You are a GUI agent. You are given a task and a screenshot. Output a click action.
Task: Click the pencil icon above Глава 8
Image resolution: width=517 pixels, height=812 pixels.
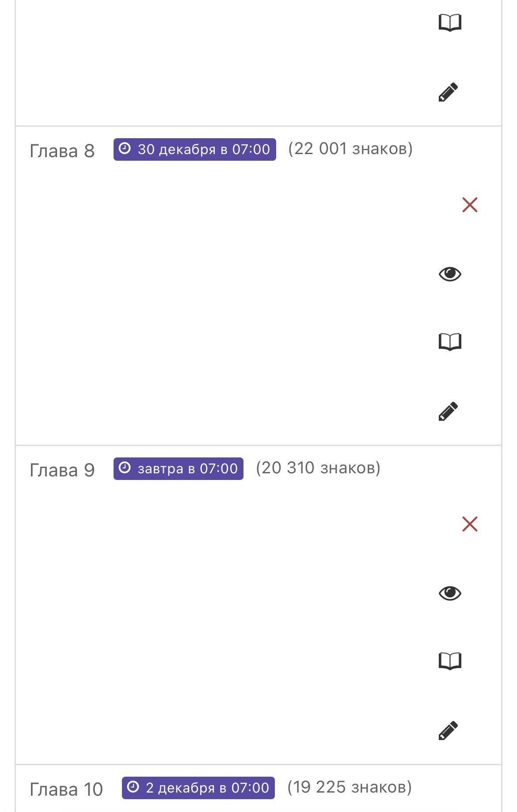tap(448, 92)
